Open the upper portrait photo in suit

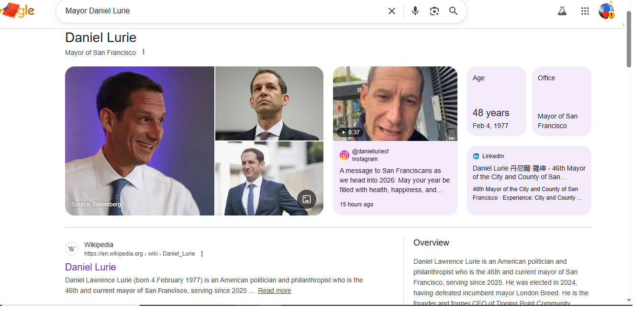(x=269, y=103)
